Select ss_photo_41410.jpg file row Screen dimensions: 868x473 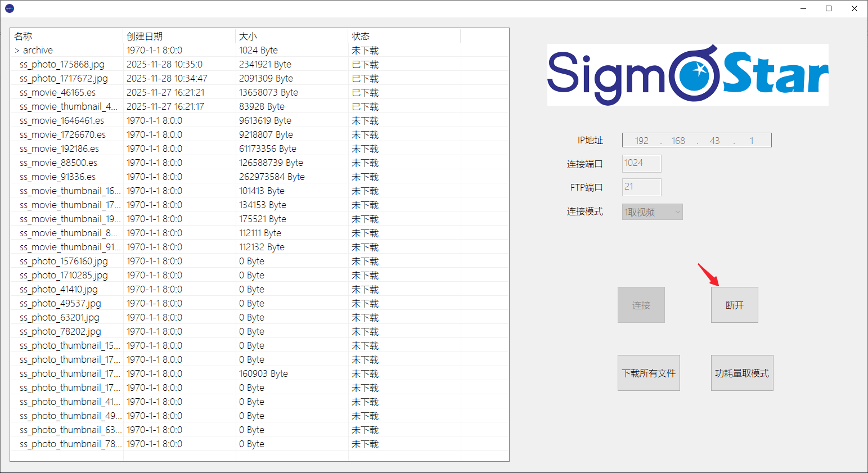tap(59, 290)
